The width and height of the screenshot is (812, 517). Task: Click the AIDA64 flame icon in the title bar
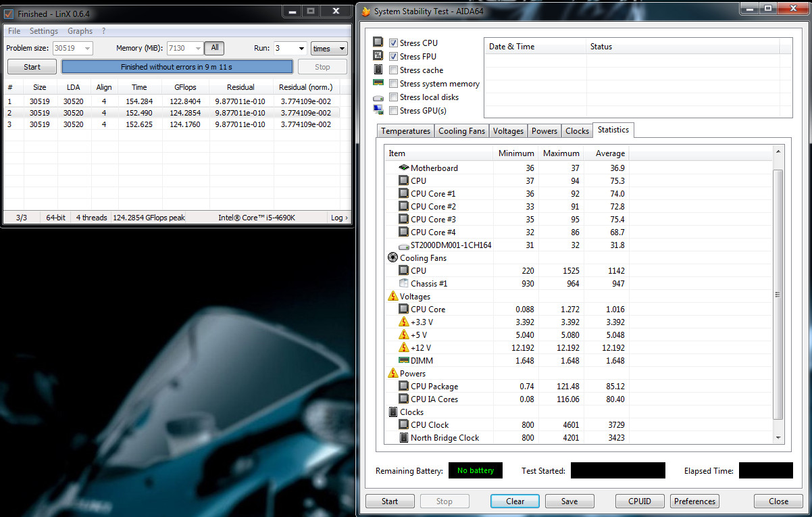click(366, 11)
